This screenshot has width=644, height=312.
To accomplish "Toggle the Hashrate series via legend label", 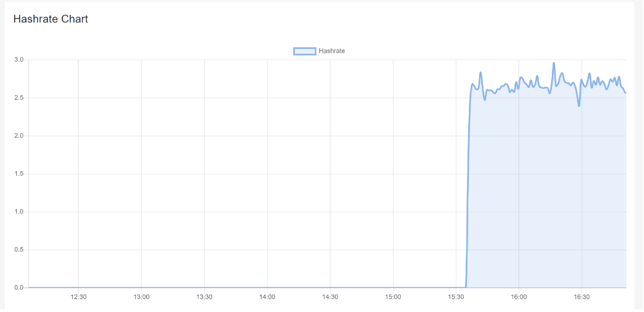I will coord(332,51).
